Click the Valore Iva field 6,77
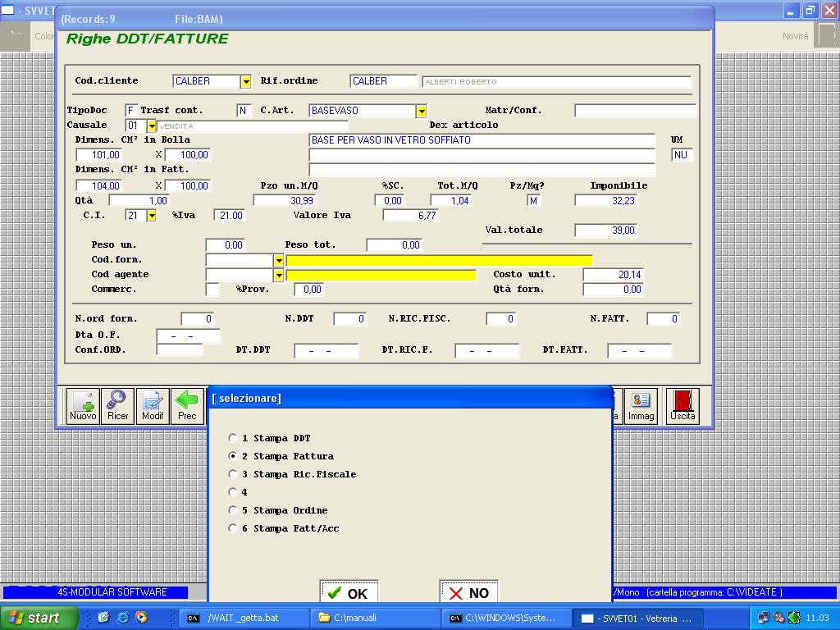This screenshot has width=840, height=630. point(411,216)
